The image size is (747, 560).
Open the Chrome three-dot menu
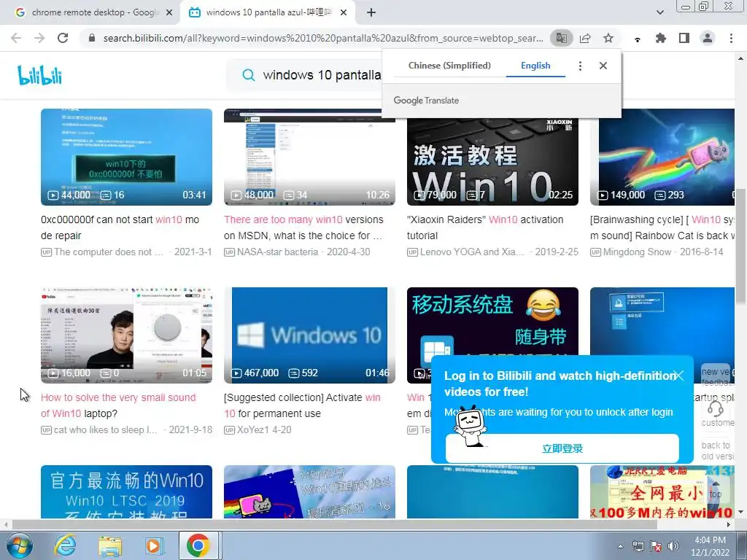pos(731,38)
